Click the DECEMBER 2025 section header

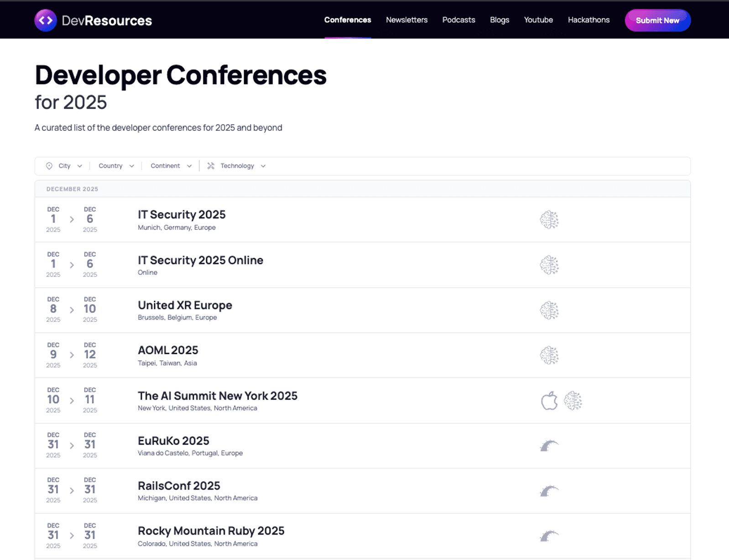coord(72,189)
